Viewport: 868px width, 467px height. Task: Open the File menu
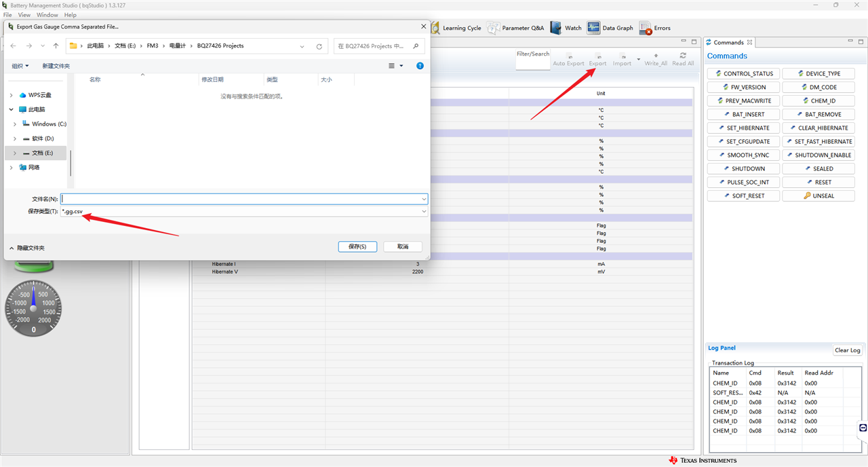(x=7, y=15)
